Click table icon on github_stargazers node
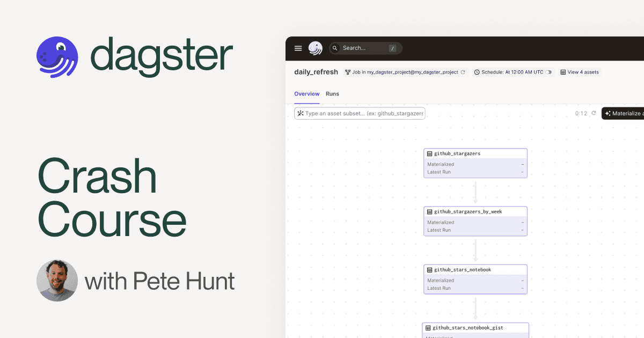Viewport: 644px width, 338px height. click(x=429, y=153)
